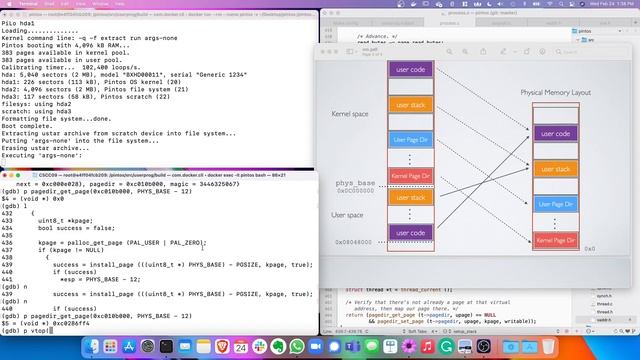The image size is (640, 360).
Task: Open synch.h in TextMate file browser
Action: pos(604,296)
